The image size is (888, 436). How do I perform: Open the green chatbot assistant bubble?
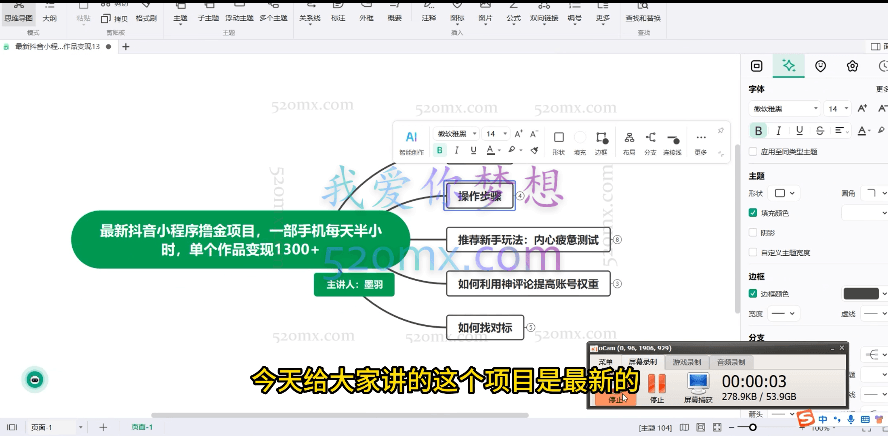click(35, 380)
